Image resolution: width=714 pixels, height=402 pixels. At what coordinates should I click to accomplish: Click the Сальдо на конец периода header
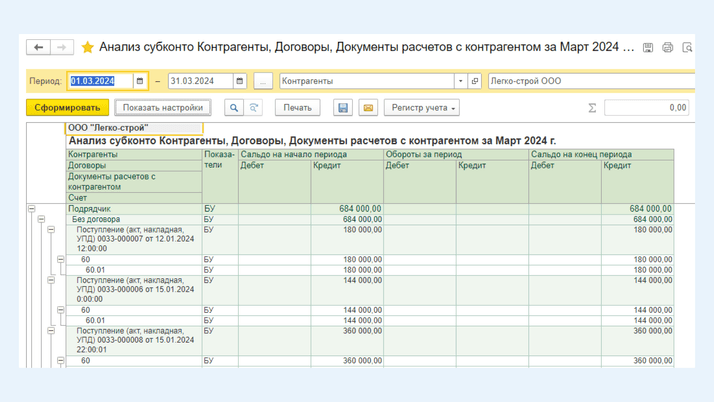click(x=602, y=154)
